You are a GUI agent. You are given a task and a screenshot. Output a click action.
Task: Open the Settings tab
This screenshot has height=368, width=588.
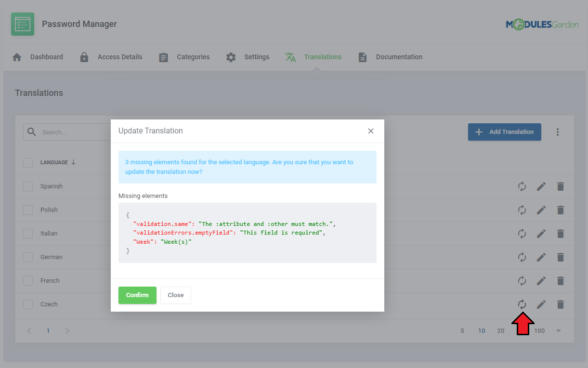(x=248, y=57)
